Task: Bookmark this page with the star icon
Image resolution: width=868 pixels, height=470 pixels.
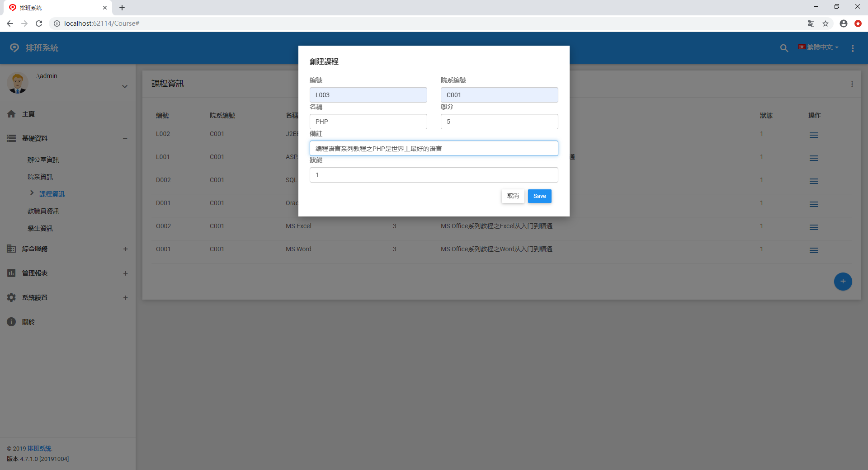Action: (x=826, y=23)
